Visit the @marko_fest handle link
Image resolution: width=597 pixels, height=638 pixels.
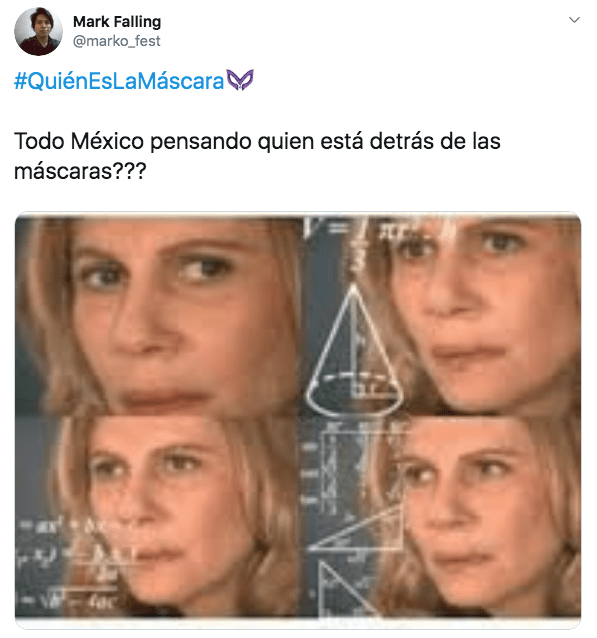[x=116, y=41]
